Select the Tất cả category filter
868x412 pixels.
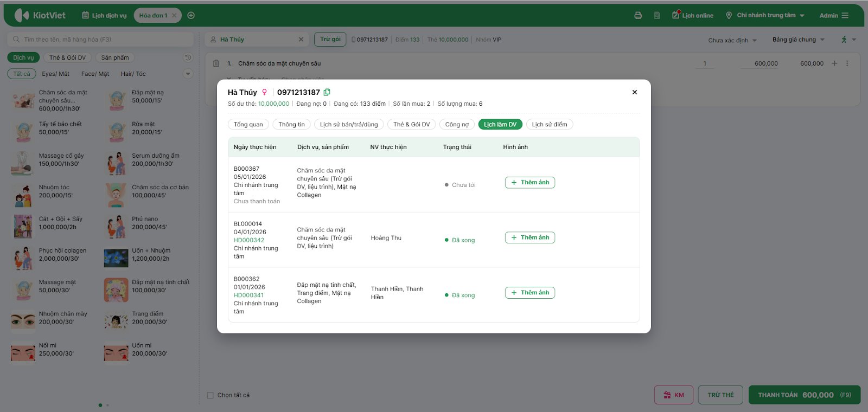click(x=22, y=74)
